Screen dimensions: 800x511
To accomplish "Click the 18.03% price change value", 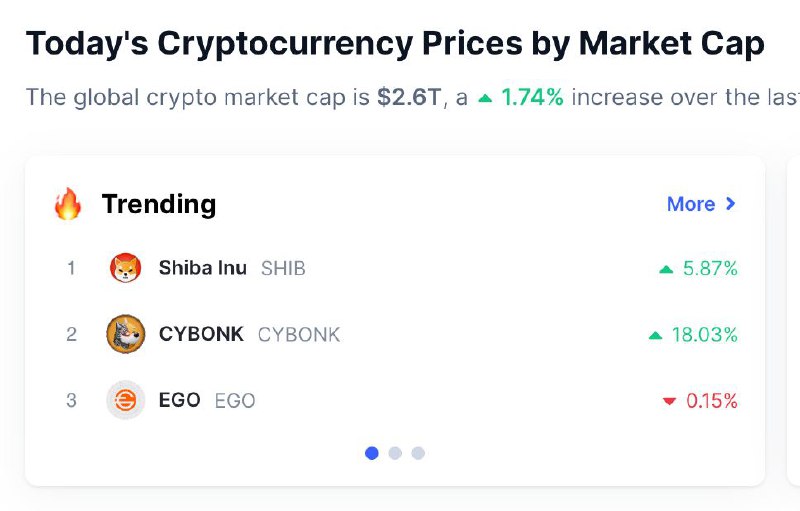I will click(705, 335).
